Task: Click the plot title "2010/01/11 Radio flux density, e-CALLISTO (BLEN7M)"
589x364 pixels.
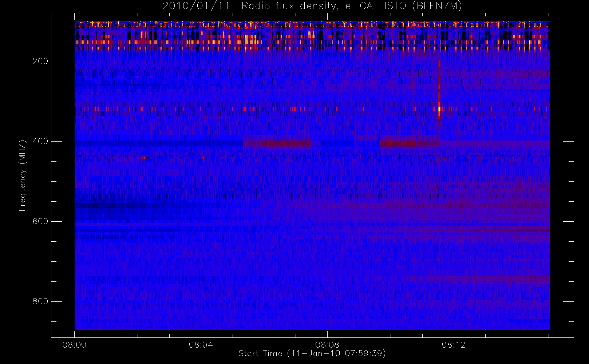Action: tap(312, 6)
